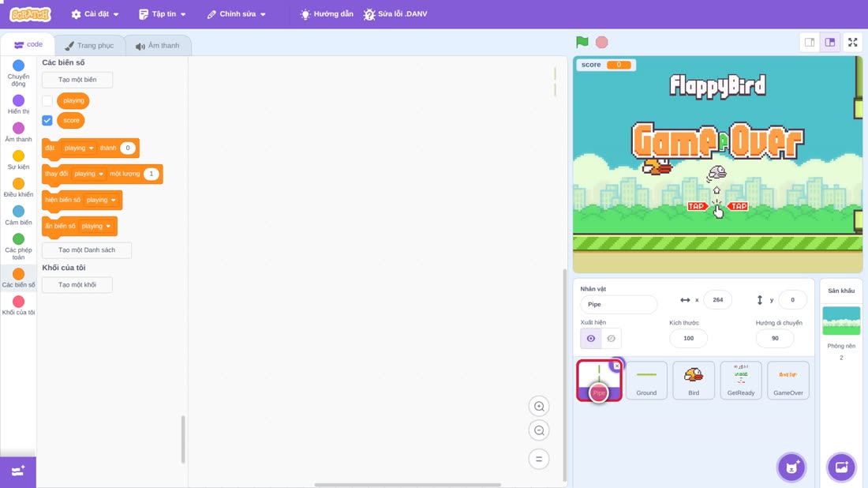The height and width of the screenshot is (488, 868).
Task: Select the Chuyển động block category
Action: point(18,73)
